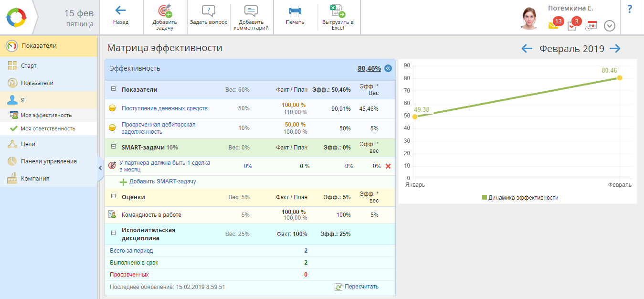Open the help question mark

pos(630,9)
